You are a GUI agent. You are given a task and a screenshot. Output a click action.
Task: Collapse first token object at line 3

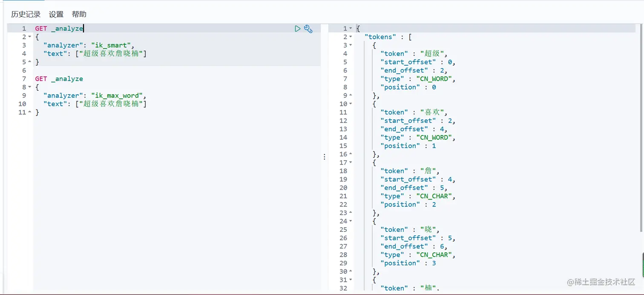click(x=351, y=45)
